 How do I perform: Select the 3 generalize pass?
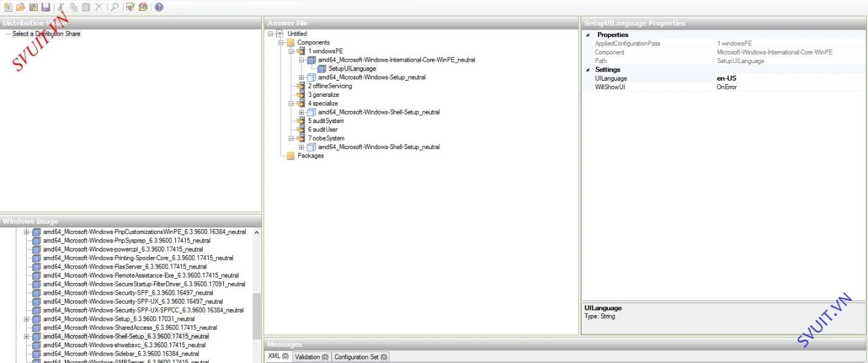coord(323,95)
